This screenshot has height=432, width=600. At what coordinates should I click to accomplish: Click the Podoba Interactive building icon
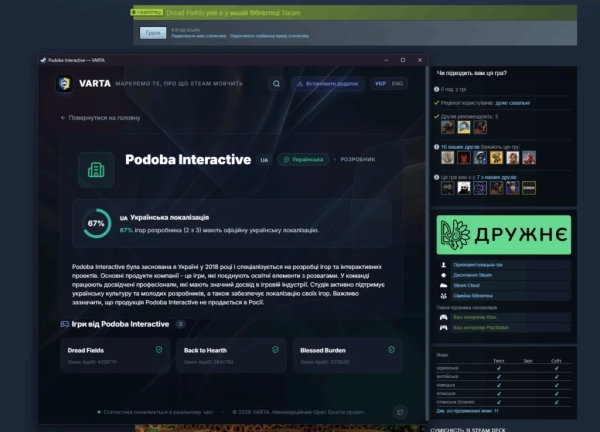pyautogui.click(x=96, y=170)
